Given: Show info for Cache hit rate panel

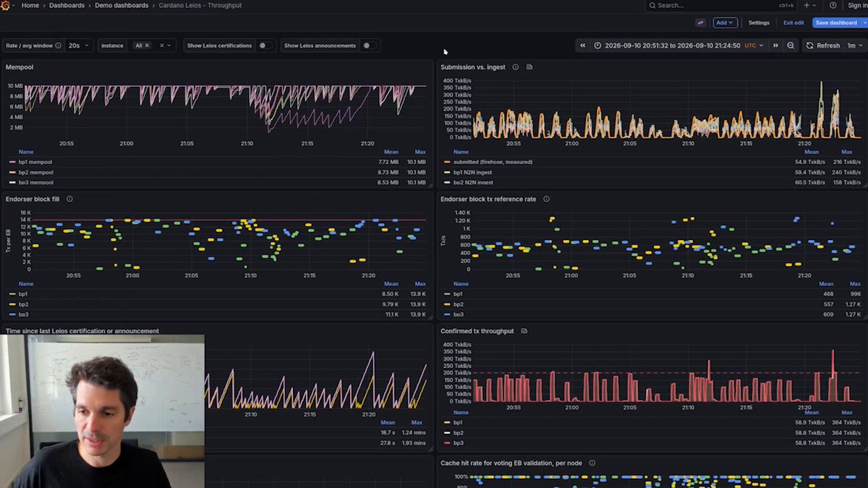Looking at the screenshot, I should [592, 463].
